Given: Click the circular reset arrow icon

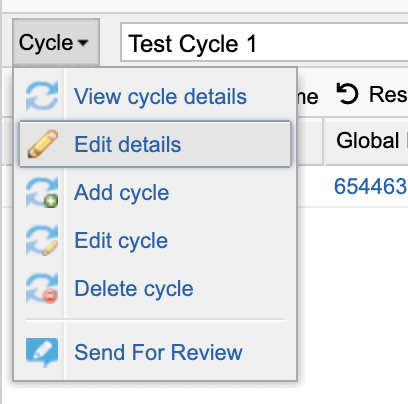Looking at the screenshot, I should [347, 94].
